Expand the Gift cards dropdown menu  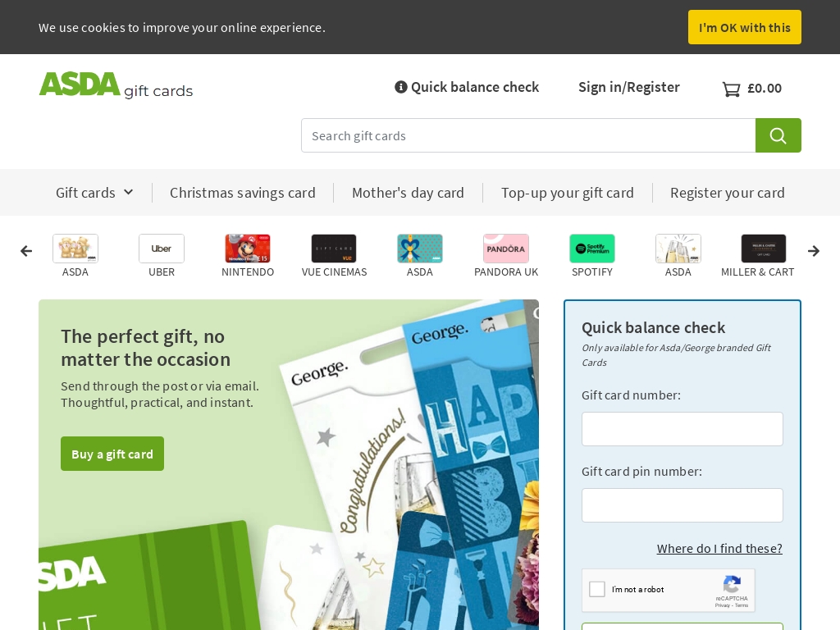click(x=94, y=192)
